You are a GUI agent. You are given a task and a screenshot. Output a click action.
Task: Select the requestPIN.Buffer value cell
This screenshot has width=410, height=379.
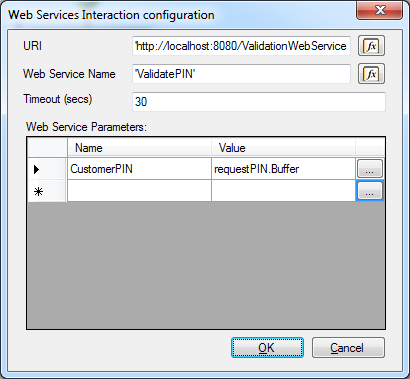(283, 169)
